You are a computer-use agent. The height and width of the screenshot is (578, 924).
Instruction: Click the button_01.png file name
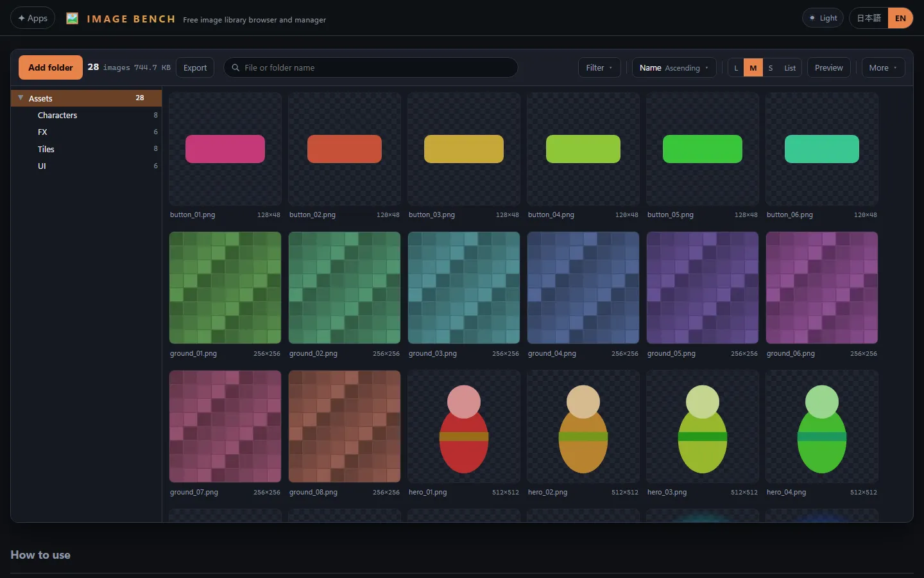coord(193,215)
